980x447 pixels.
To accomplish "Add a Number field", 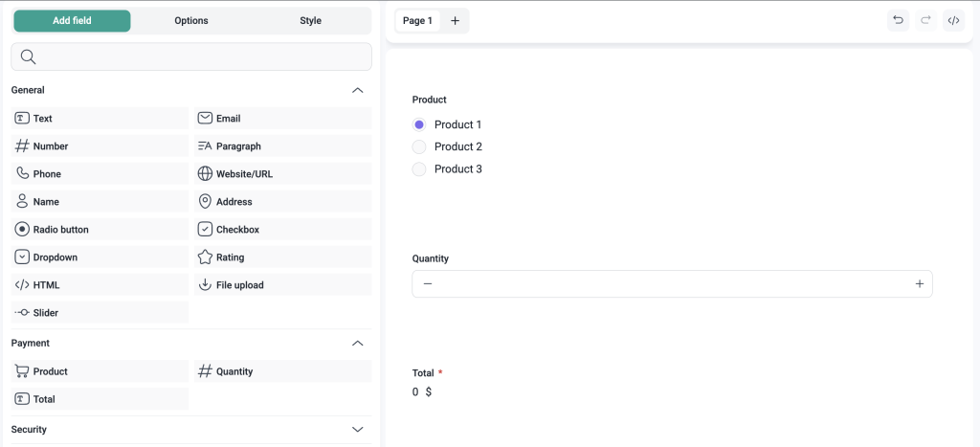I will pyautogui.click(x=100, y=146).
